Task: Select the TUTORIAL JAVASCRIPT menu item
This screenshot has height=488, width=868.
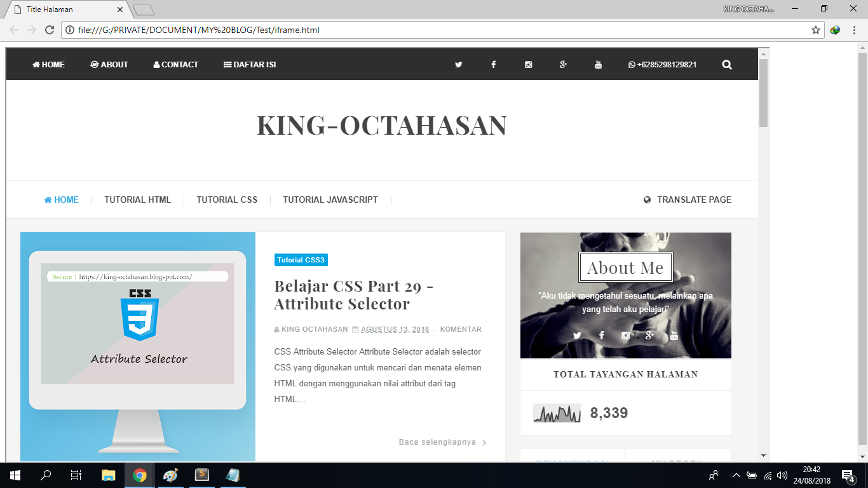Action: [330, 200]
